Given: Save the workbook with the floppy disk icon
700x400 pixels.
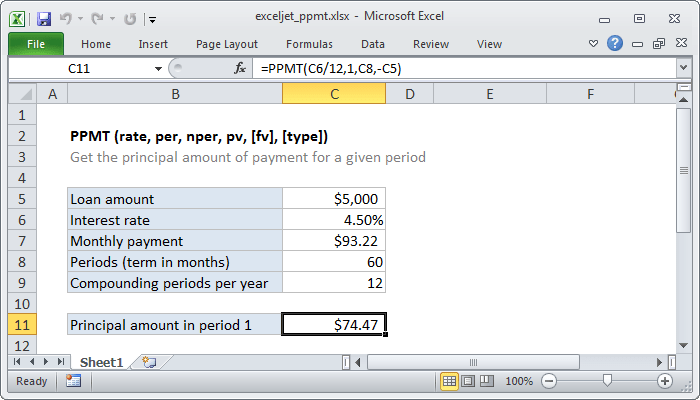Looking at the screenshot, I should point(44,19).
